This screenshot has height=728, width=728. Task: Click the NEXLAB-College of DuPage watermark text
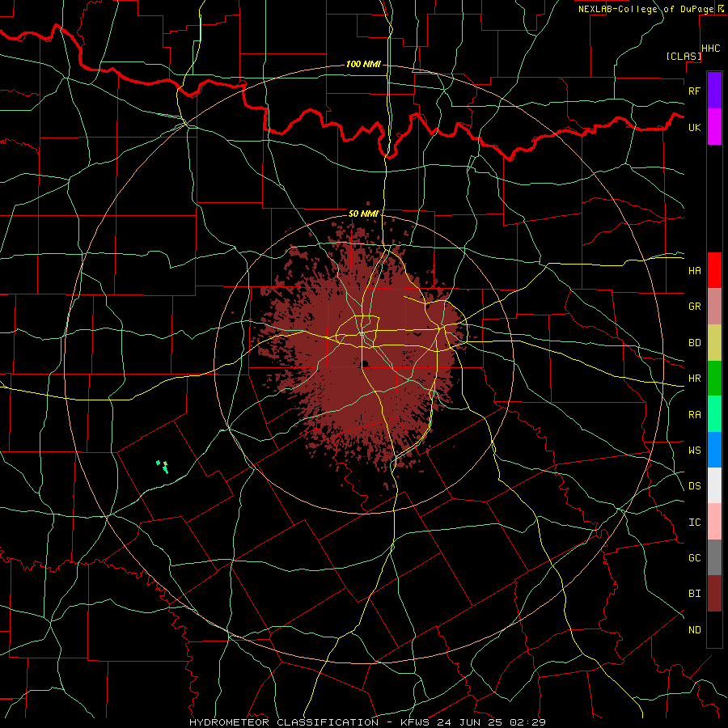(x=645, y=9)
